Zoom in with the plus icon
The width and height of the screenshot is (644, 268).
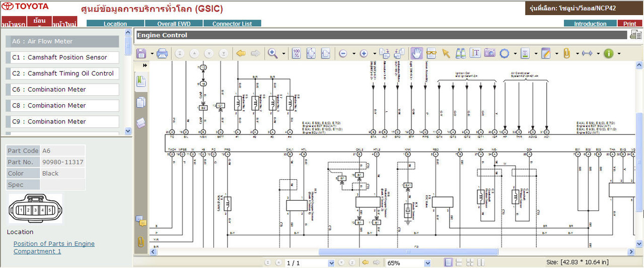point(364,53)
